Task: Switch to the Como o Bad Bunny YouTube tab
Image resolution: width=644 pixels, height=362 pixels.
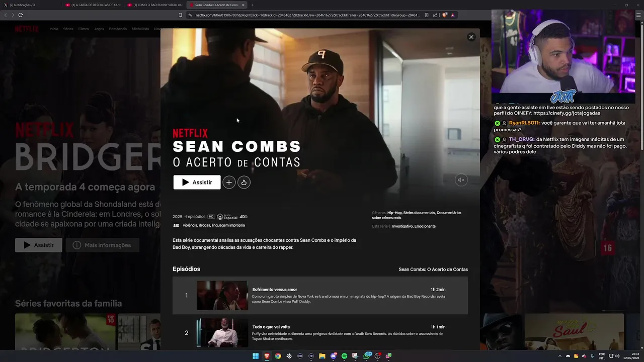Action: (155, 5)
